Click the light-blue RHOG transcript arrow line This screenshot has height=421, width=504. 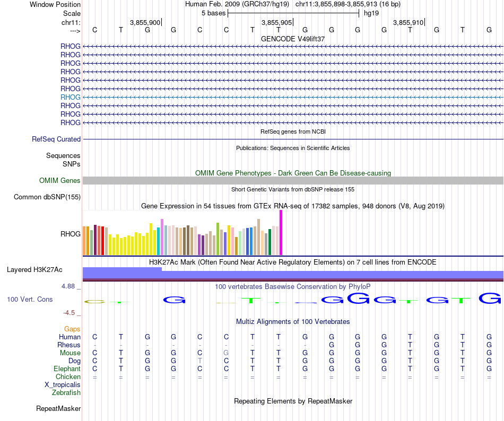(x=293, y=97)
